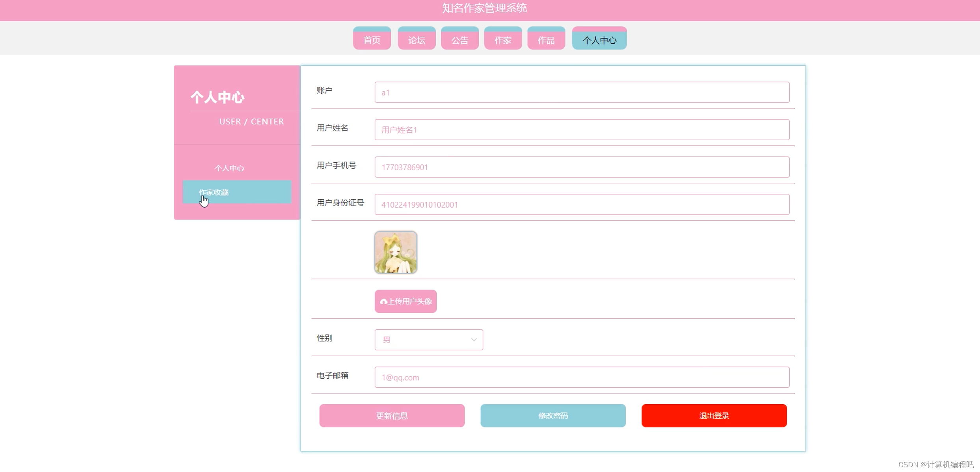Click into the 电子邮箱 email field
This screenshot has width=980, height=472.
point(582,377)
